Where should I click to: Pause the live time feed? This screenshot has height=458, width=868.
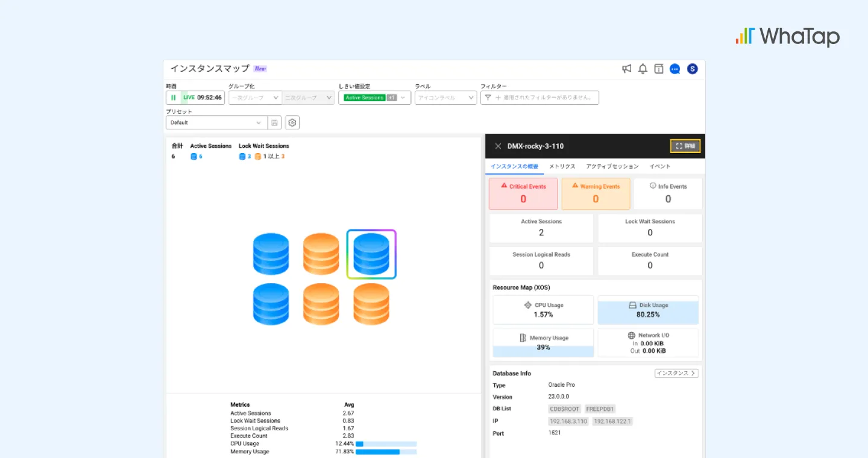point(173,98)
